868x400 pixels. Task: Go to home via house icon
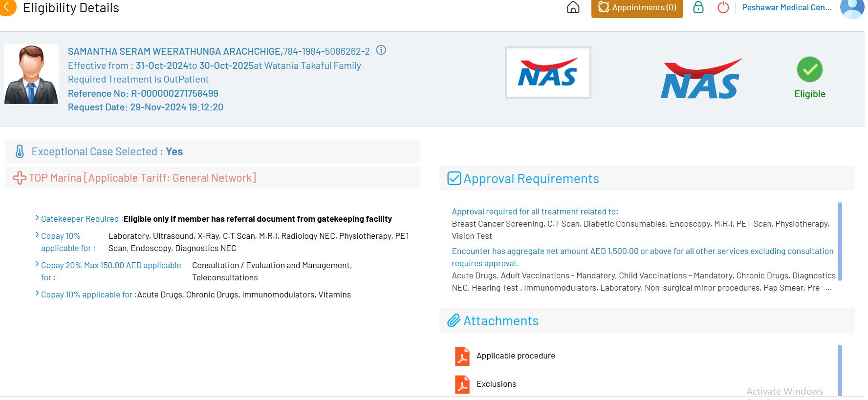[x=573, y=8]
